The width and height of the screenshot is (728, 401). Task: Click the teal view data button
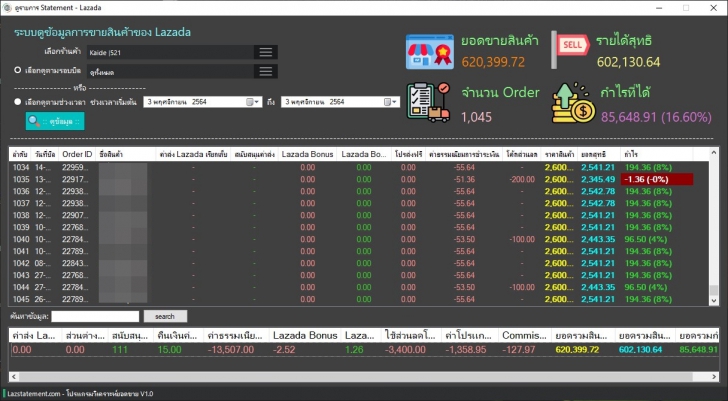pos(55,121)
